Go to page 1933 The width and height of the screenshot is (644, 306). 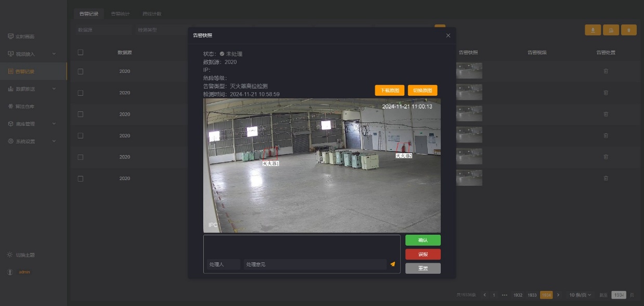click(532, 295)
